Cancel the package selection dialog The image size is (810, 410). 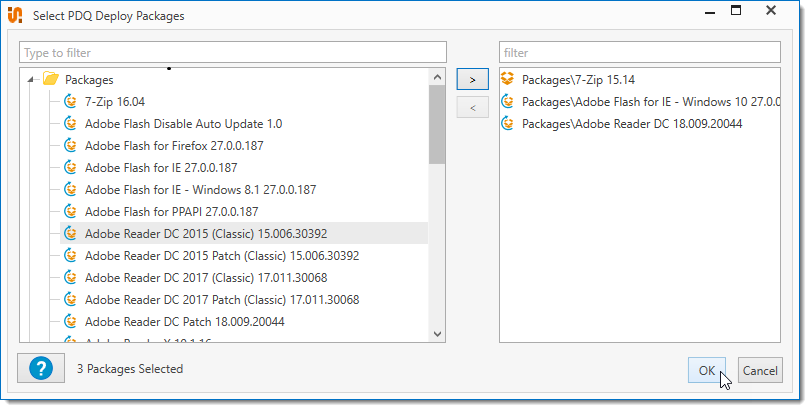coord(760,370)
